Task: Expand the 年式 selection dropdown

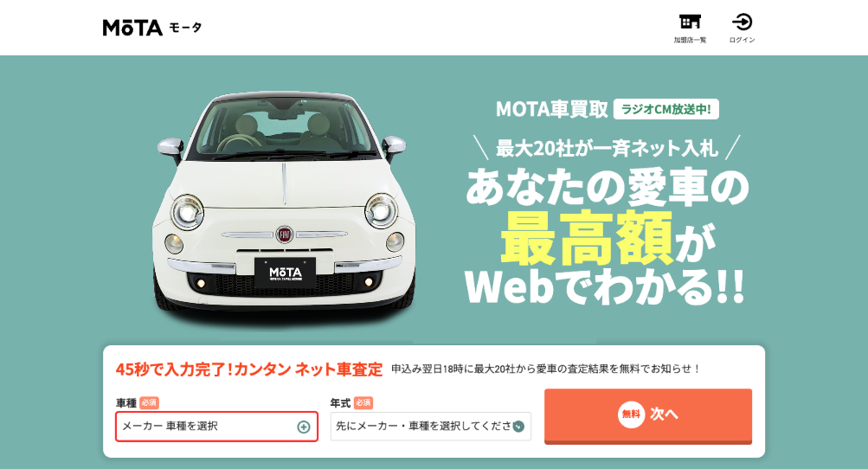Action: point(431,427)
